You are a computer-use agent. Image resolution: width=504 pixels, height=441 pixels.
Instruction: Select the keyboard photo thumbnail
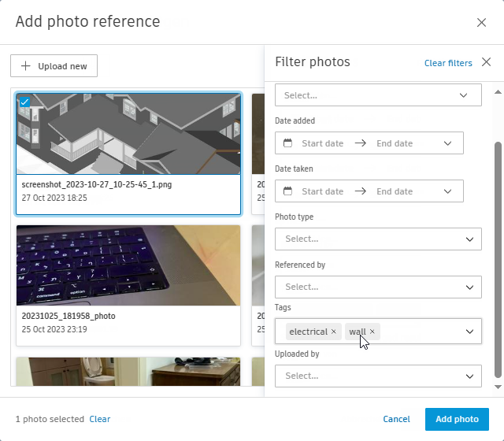tap(128, 265)
